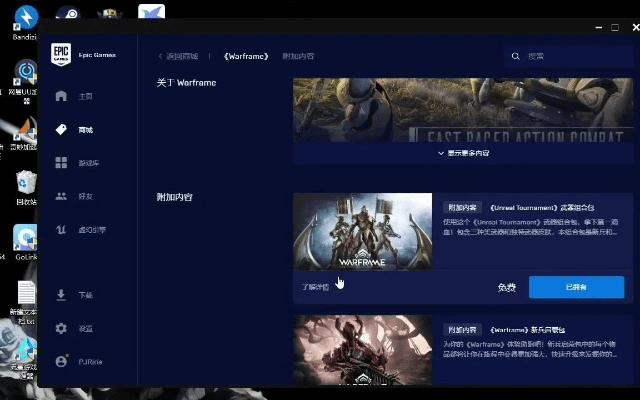Open the Downloads arrow icon

pos(61,295)
